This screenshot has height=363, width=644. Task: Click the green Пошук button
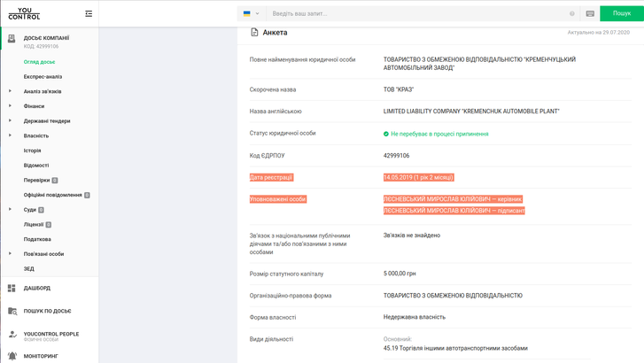(622, 13)
